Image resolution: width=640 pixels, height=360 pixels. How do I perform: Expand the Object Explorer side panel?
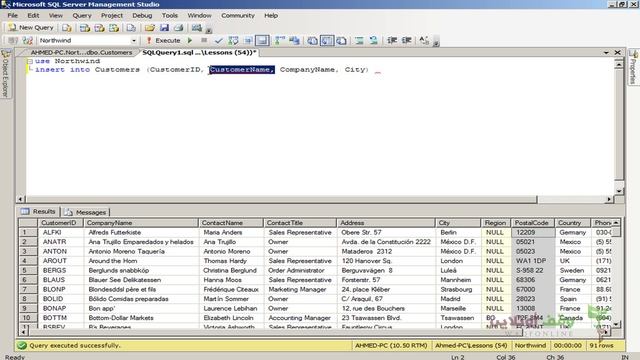point(6,73)
